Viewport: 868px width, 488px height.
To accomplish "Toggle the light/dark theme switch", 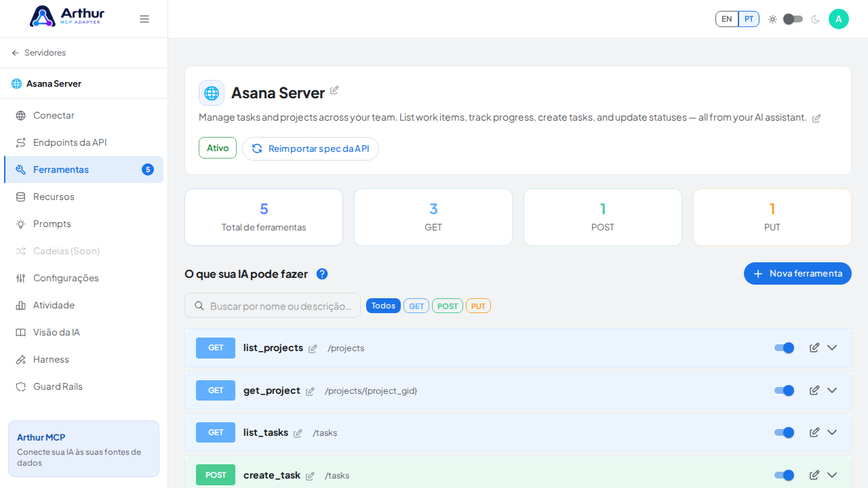I will 793,19.
